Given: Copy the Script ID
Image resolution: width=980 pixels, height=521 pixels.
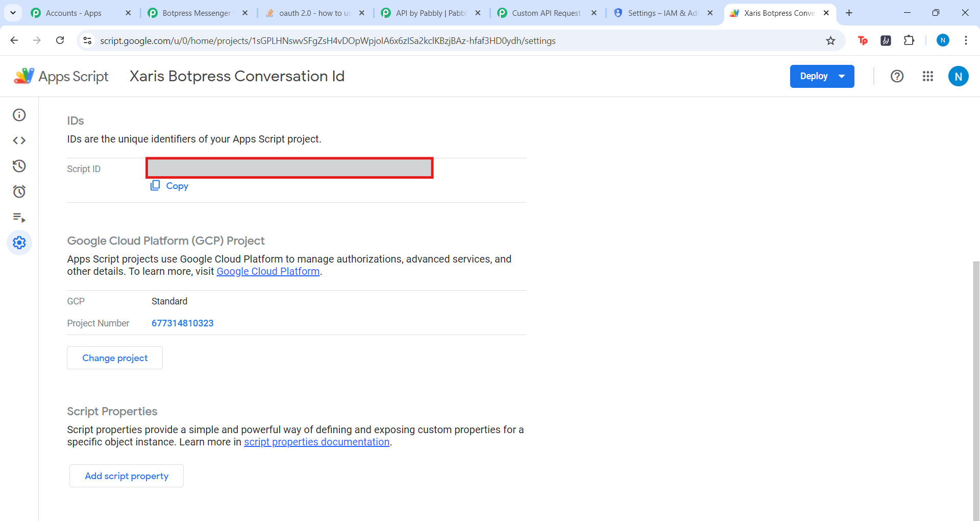Looking at the screenshot, I should [169, 186].
